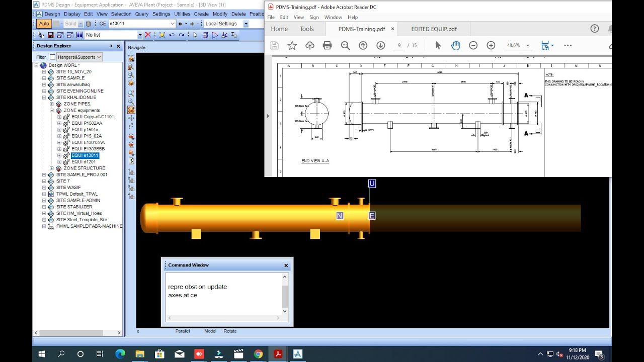The height and width of the screenshot is (362, 644).
Task: Open the Acrobat Help question mark icon
Action: click(x=594, y=29)
